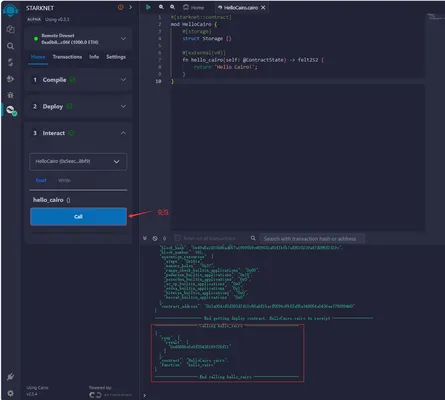445x400 pixels.
Task: Click the orange info icon beside STARKNET
Action: 121,7
